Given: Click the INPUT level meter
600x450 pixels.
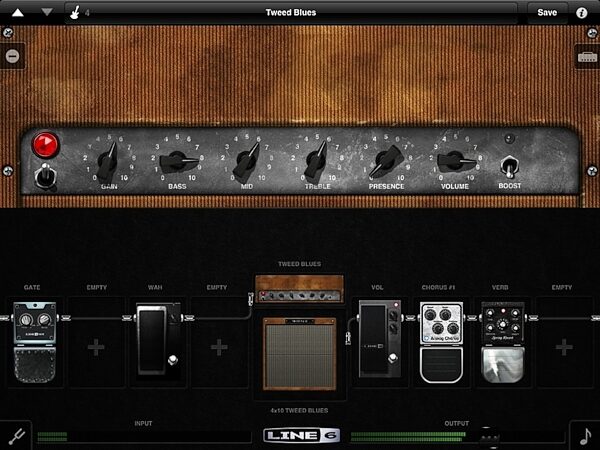Looking at the screenshot, I should click(x=144, y=437).
